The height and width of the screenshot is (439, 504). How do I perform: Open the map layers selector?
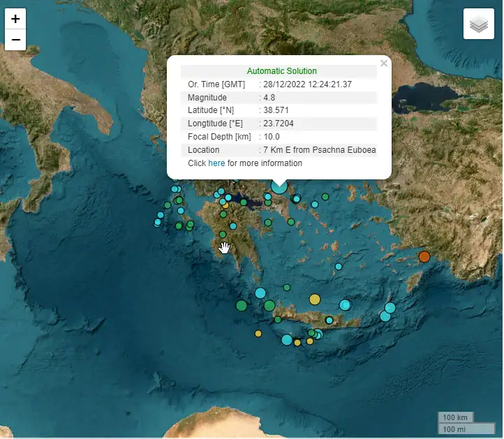click(478, 25)
